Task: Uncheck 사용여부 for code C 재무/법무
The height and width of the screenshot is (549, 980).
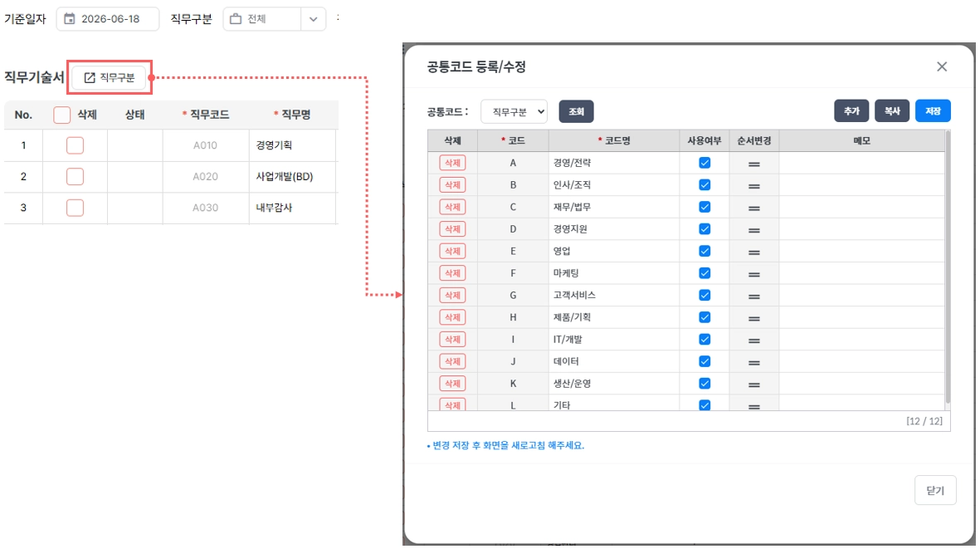Action: coord(705,206)
